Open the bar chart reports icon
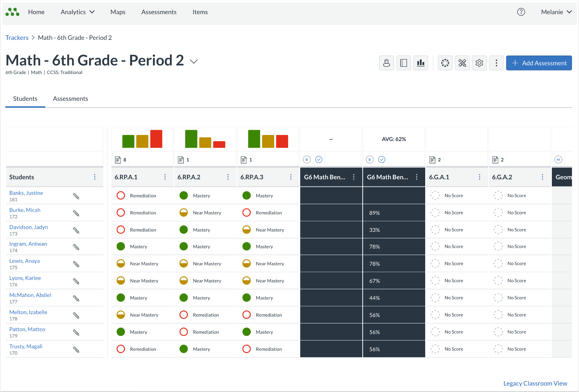The width and height of the screenshot is (579, 392). [x=421, y=63]
